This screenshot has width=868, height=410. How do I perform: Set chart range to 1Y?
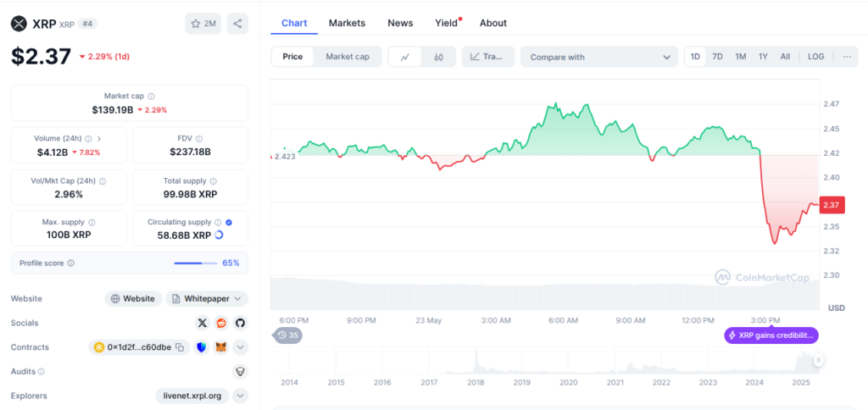[x=764, y=57]
